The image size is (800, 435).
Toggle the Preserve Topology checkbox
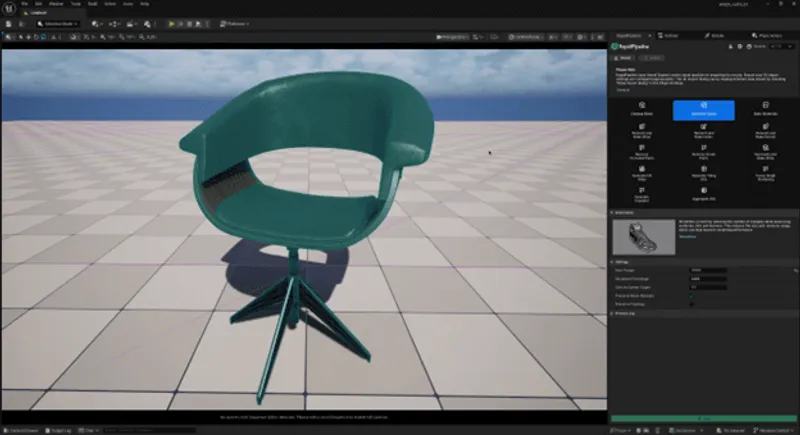[x=691, y=303]
